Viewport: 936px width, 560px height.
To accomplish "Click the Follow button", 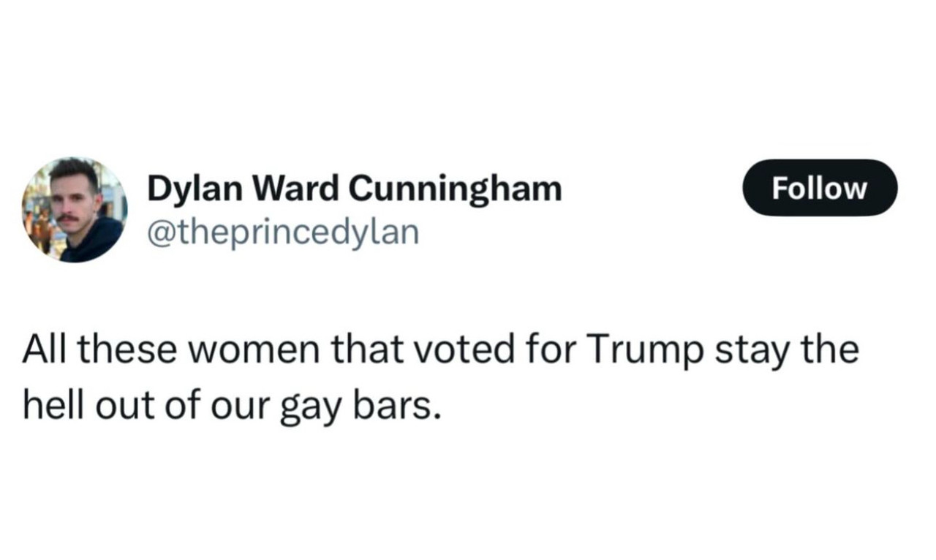I will [820, 188].
